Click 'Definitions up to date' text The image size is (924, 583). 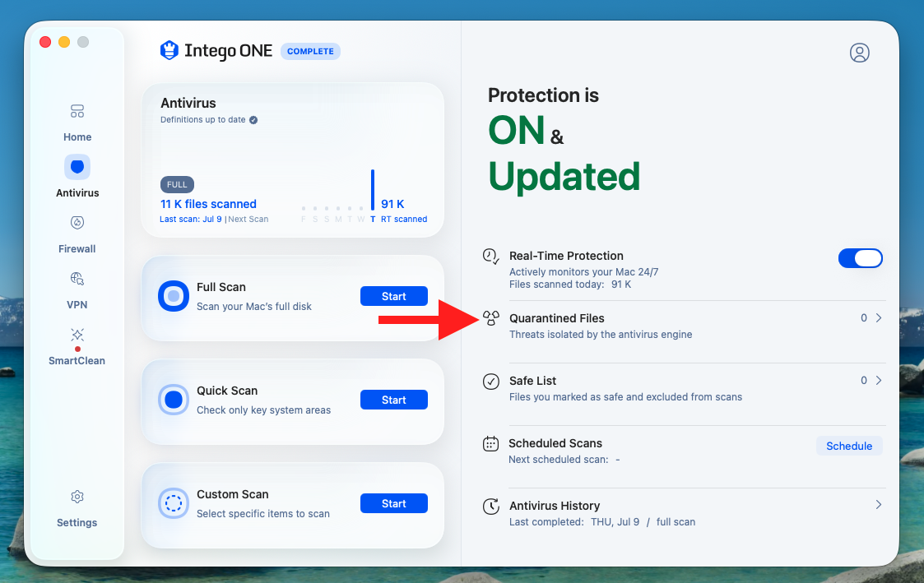(x=202, y=119)
